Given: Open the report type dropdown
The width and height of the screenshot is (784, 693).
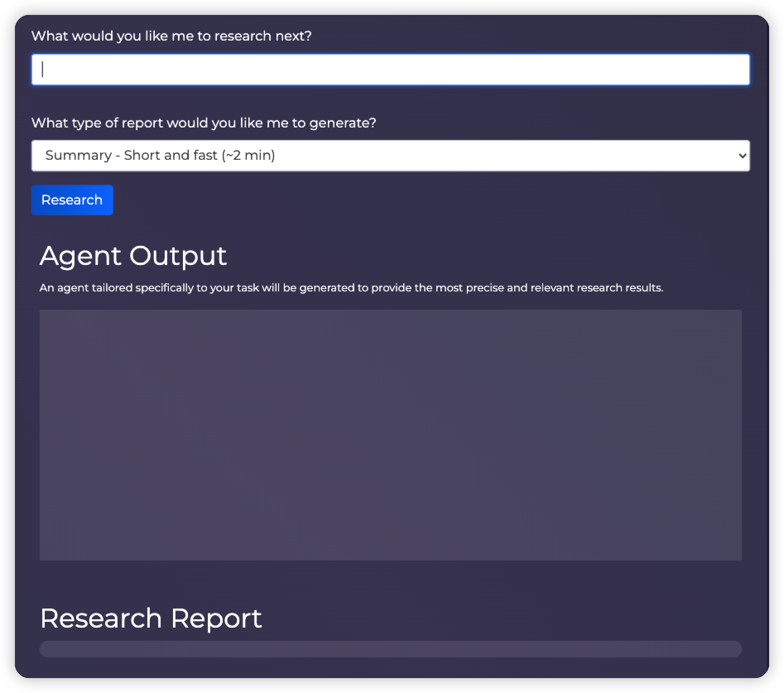Looking at the screenshot, I should 390,156.
